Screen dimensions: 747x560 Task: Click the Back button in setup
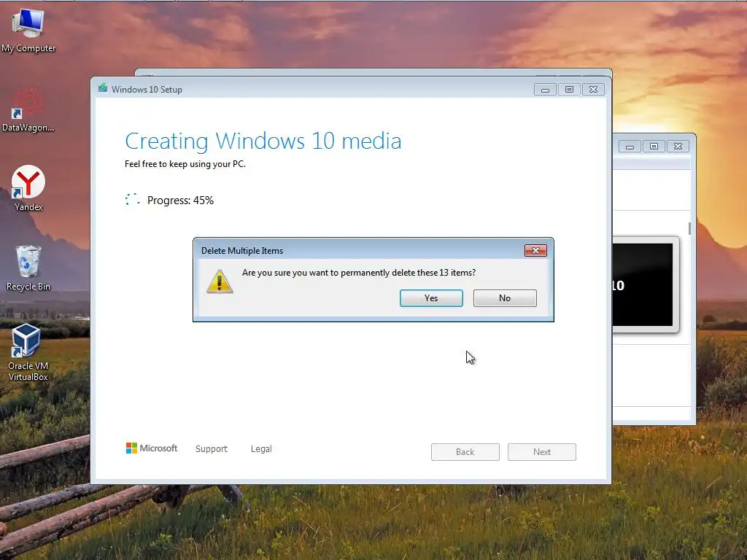pos(465,452)
